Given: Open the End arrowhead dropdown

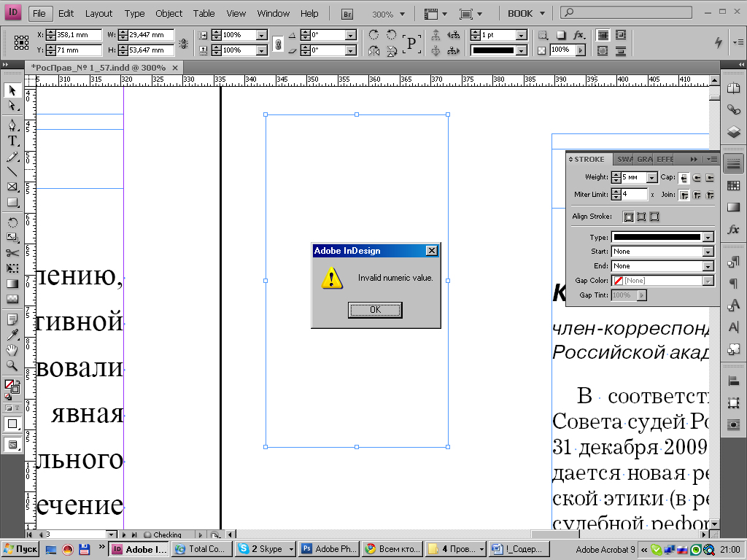Looking at the screenshot, I should pyautogui.click(x=708, y=266).
